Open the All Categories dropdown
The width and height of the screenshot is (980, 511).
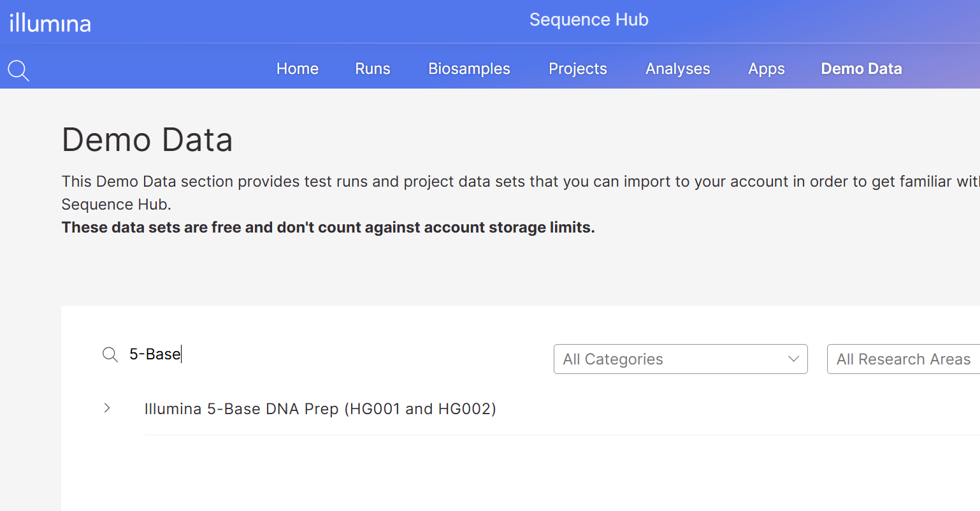(x=680, y=359)
